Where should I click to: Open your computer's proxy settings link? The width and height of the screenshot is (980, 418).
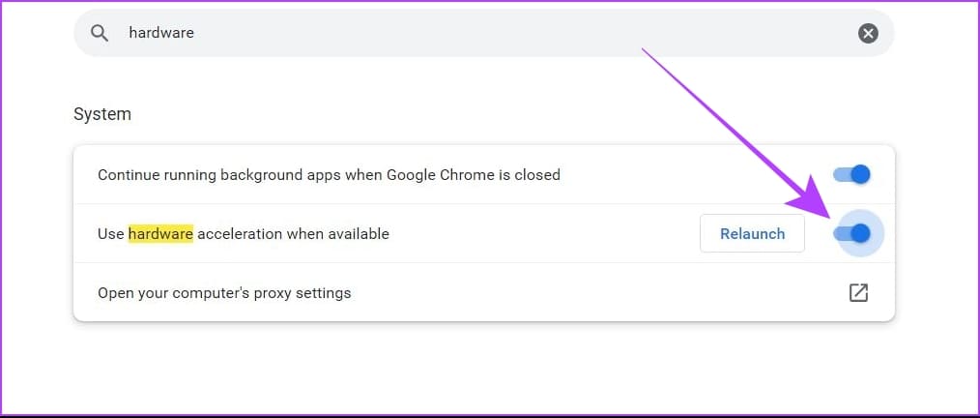224,292
